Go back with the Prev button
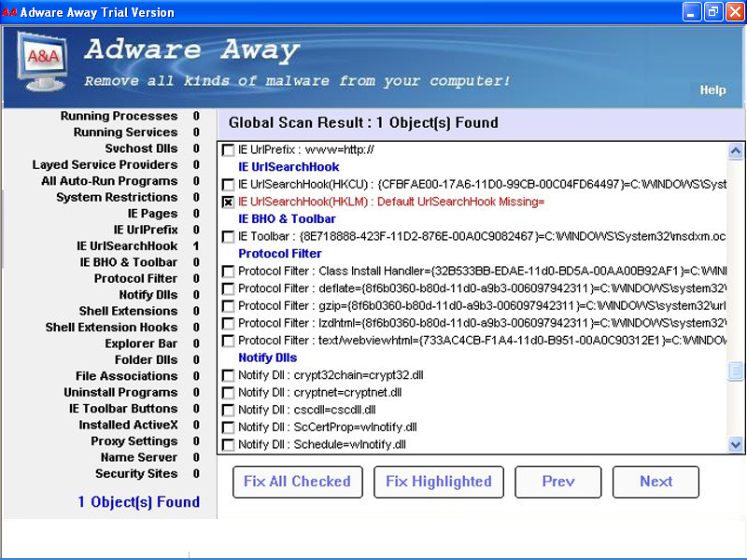The height and width of the screenshot is (560, 747). (x=557, y=482)
